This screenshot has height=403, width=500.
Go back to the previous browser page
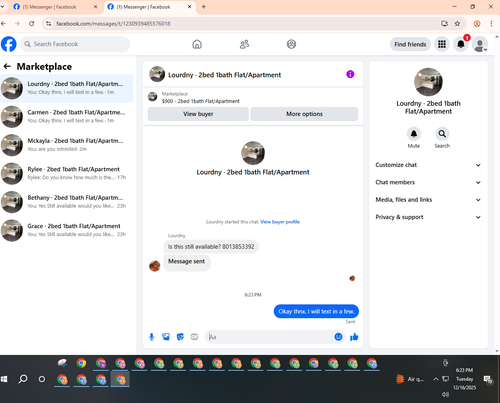[x=4, y=24]
